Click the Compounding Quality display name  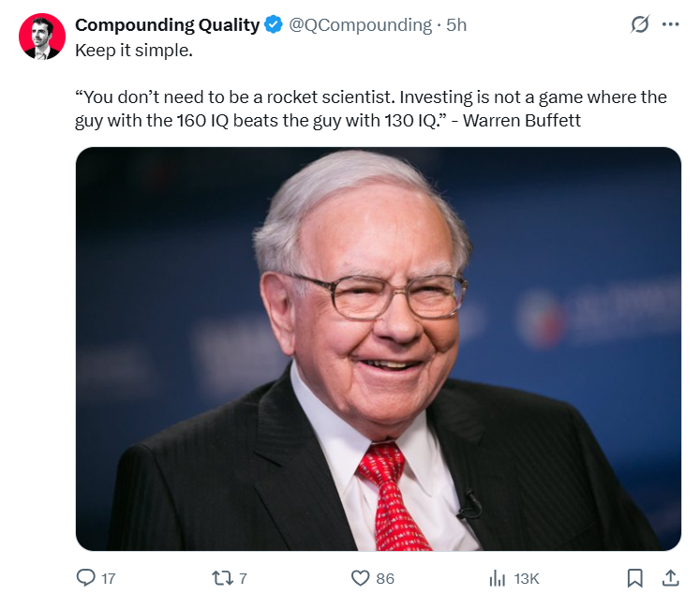coord(168,25)
